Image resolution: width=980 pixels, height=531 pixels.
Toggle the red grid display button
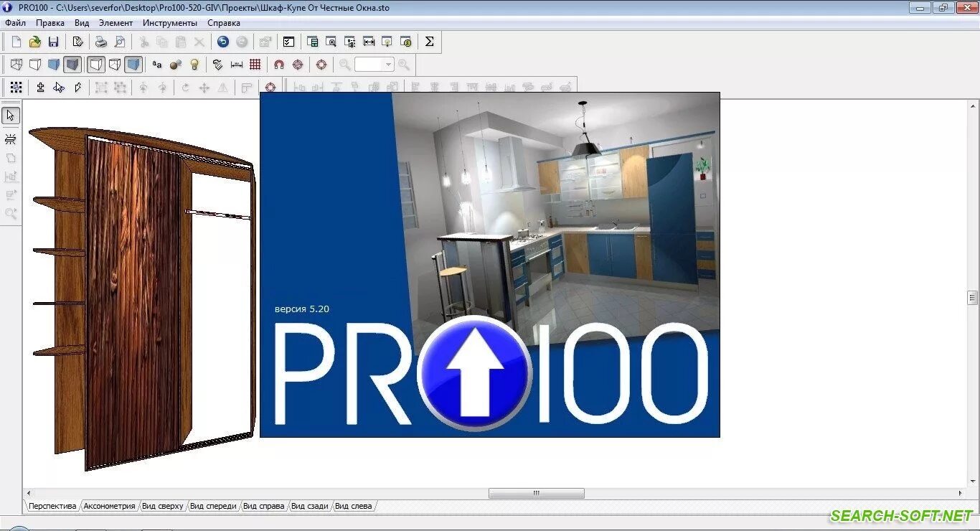pyautogui.click(x=255, y=65)
